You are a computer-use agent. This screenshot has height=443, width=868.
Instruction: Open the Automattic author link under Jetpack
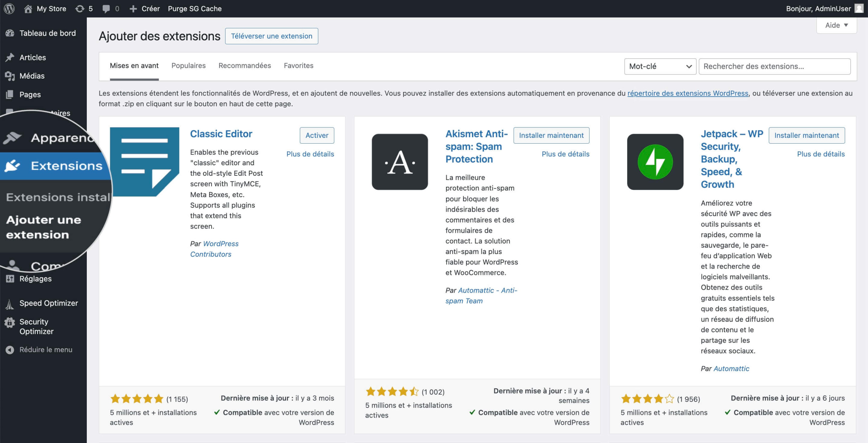click(x=731, y=369)
